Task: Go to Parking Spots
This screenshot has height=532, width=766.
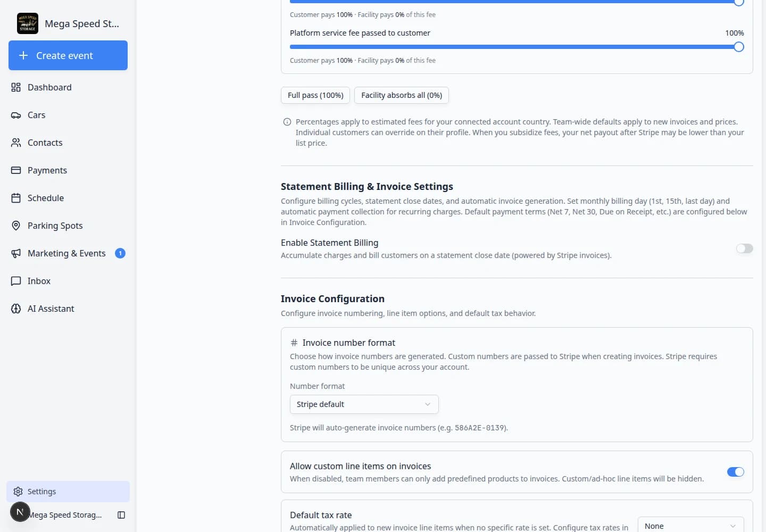Action: (x=68, y=226)
